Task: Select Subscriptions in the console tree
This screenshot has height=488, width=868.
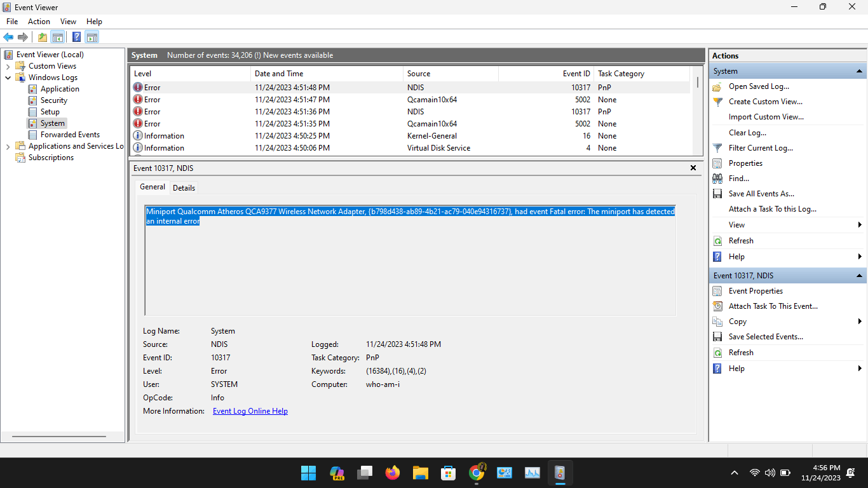Action: coord(51,158)
